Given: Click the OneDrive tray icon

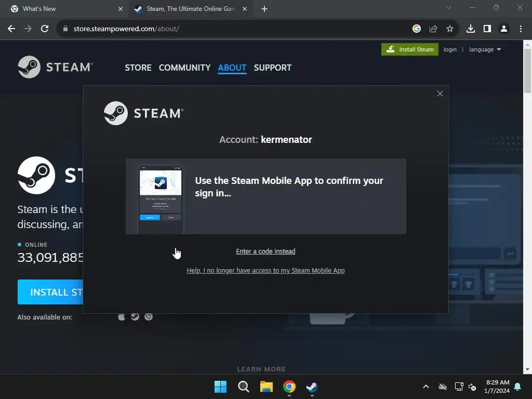Looking at the screenshot, I should (x=443, y=387).
